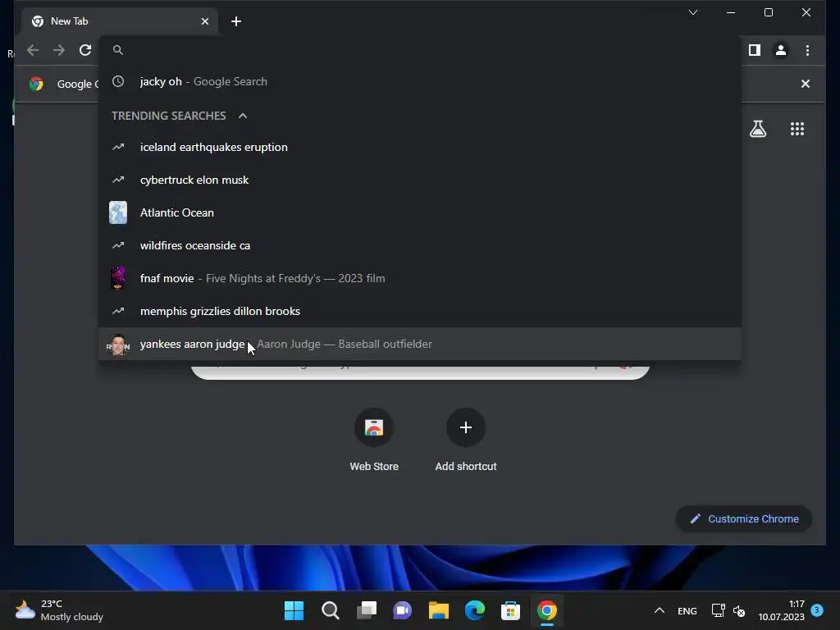The height and width of the screenshot is (630, 840).
Task: Click the muted volume tray icon
Action: (x=739, y=610)
